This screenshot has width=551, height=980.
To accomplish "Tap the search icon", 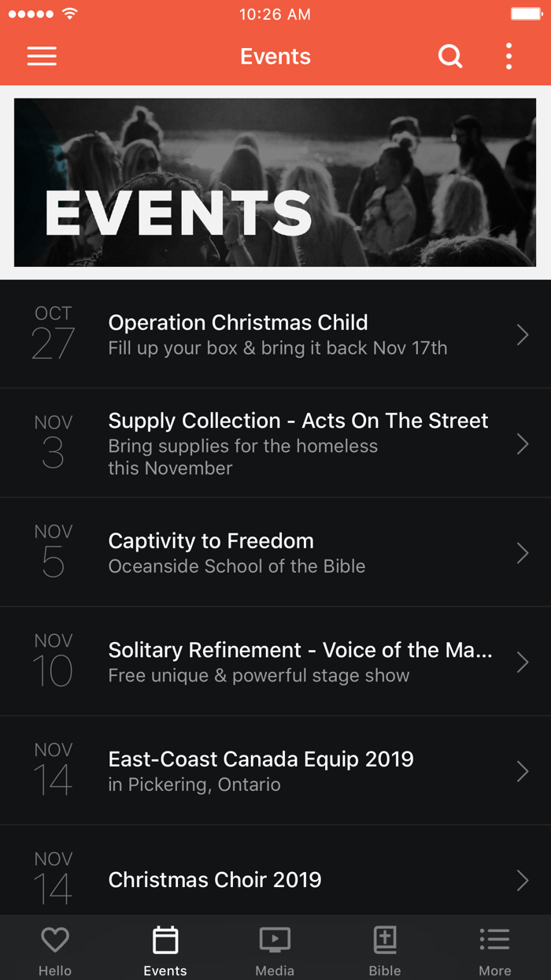I will (450, 56).
